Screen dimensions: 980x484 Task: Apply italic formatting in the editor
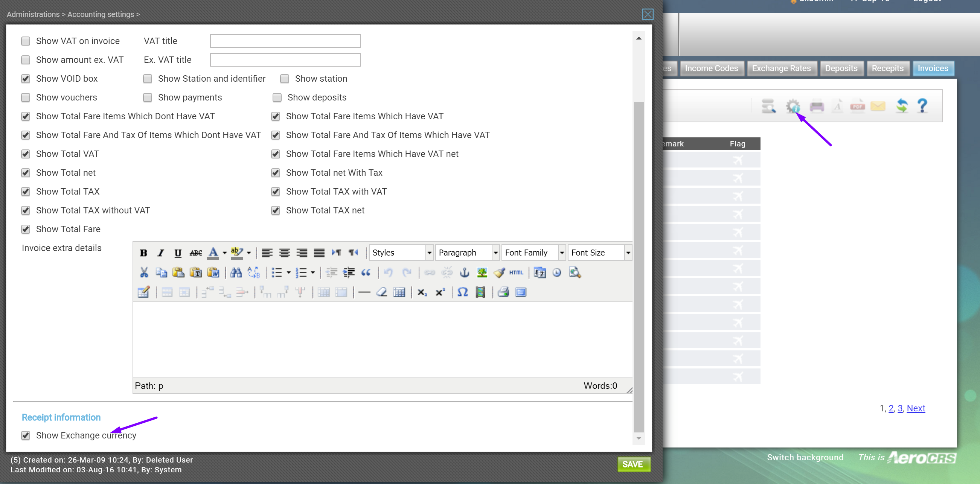(x=160, y=253)
